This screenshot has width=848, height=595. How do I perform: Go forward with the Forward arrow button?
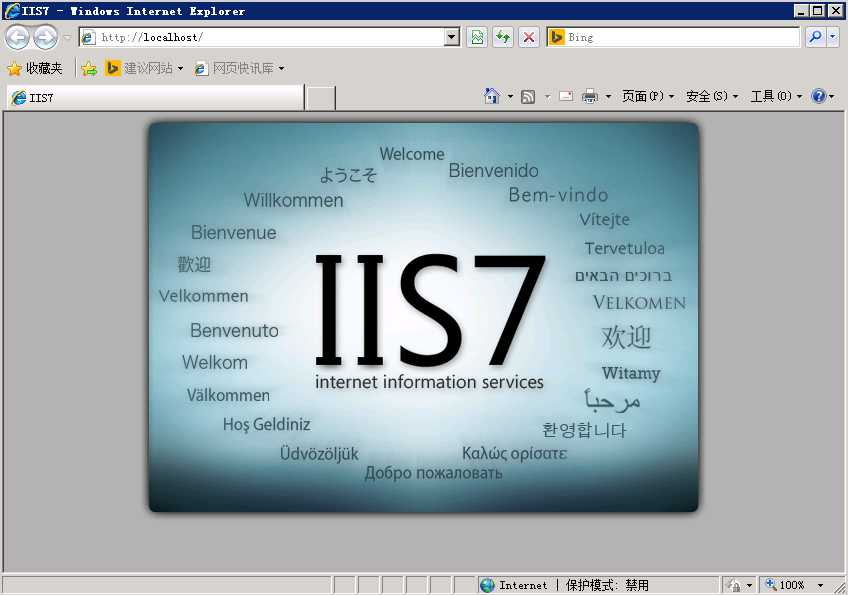click(45, 37)
